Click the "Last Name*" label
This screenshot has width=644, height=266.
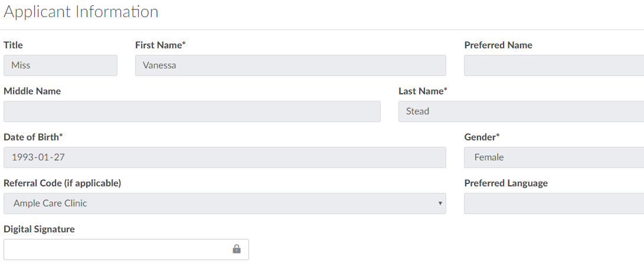pyautogui.click(x=423, y=91)
